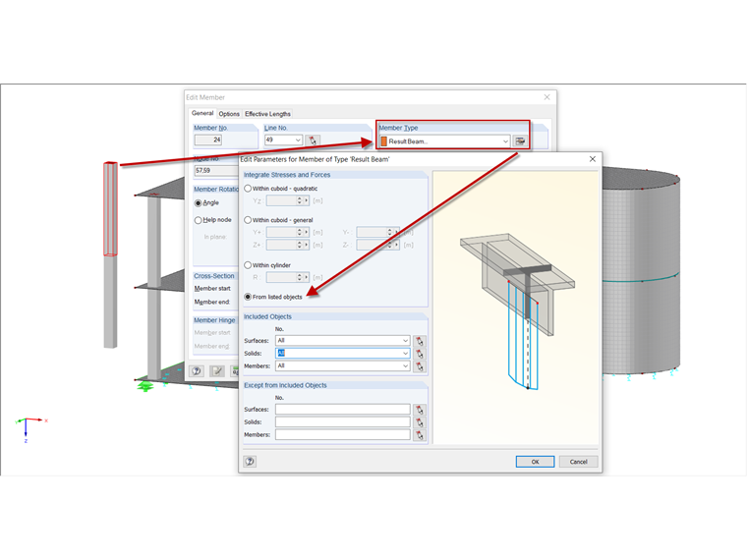Click excepted Members input field

342,434
